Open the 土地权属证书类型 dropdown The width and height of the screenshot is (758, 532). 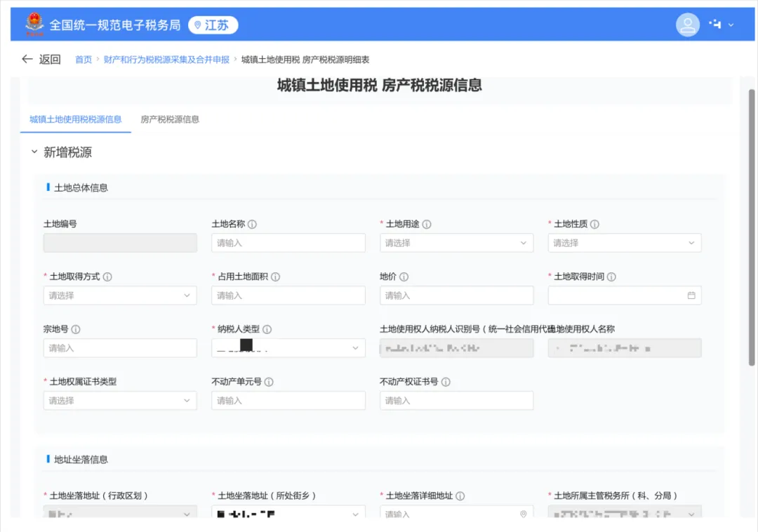click(120, 400)
